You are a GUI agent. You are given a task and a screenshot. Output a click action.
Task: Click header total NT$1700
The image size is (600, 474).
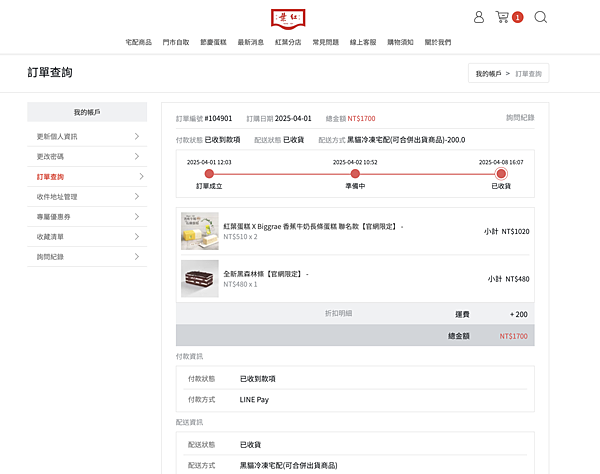coord(361,119)
